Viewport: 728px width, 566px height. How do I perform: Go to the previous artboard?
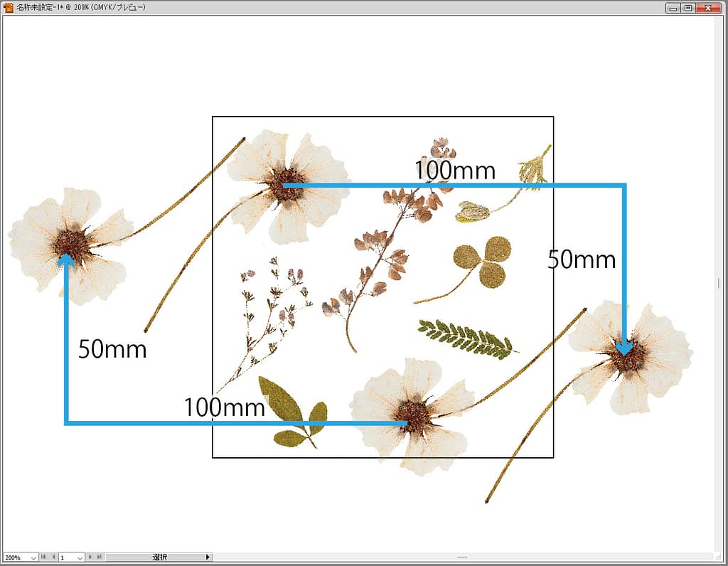click(53, 557)
